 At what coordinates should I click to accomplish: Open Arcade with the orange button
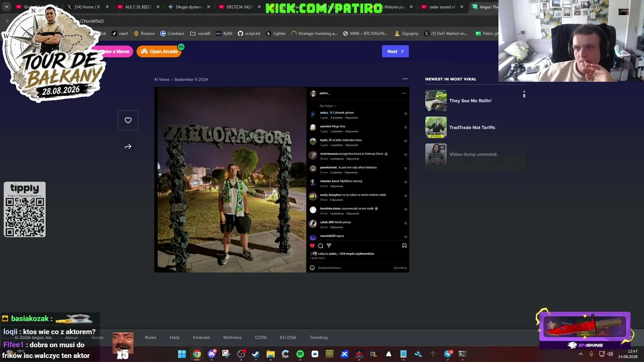click(159, 51)
